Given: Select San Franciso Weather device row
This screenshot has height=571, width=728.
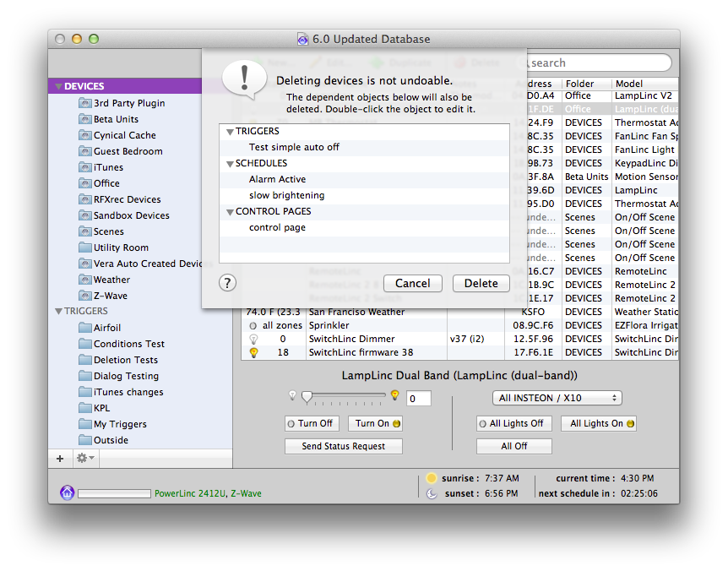Looking at the screenshot, I should pyautogui.click(x=356, y=312).
